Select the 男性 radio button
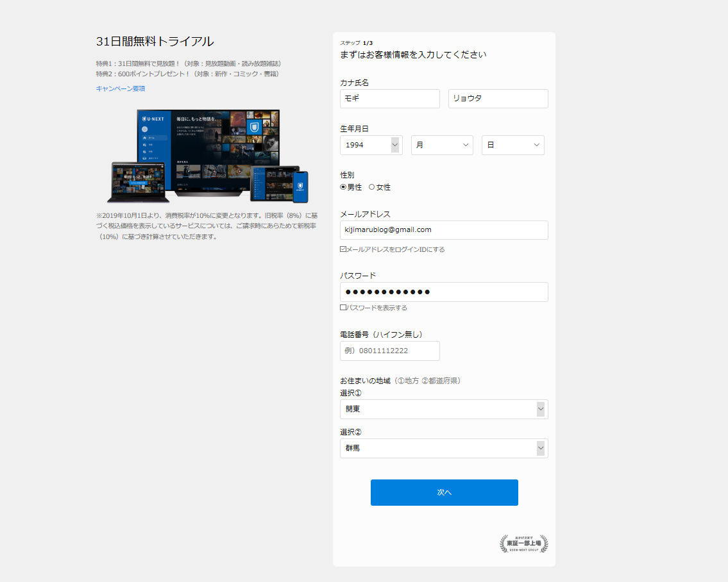The width and height of the screenshot is (728, 582). pos(343,187)
